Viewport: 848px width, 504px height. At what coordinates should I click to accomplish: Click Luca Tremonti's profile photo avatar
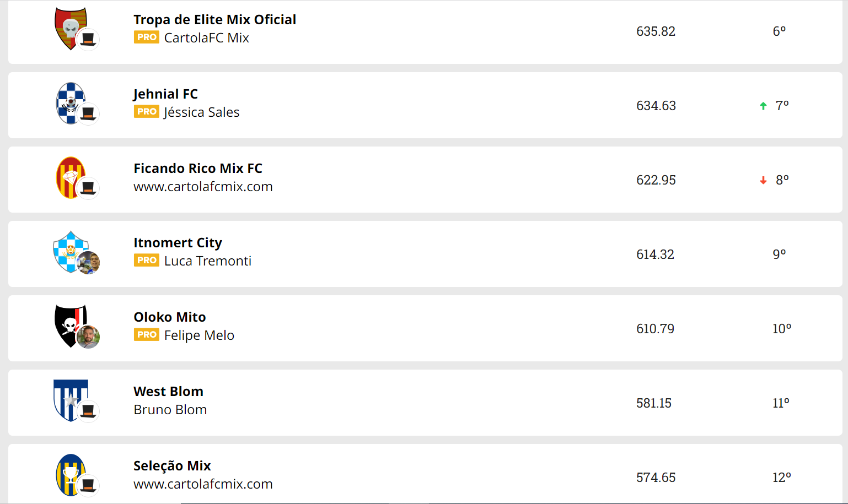coord(88,263)
